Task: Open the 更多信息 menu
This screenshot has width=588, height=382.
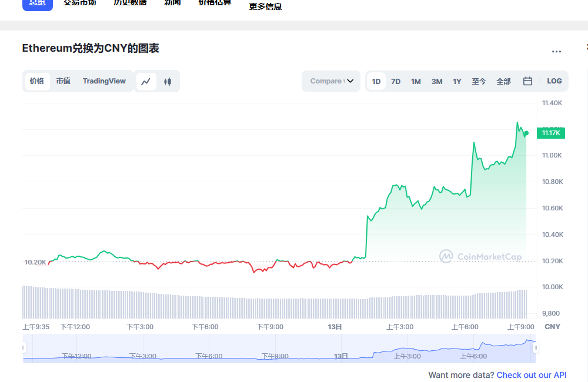Action: tap(265, 6)
